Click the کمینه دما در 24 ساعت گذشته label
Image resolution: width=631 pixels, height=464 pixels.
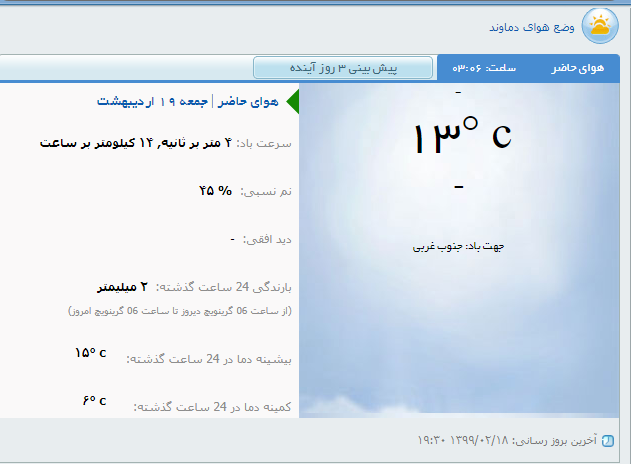(x=212, y=407)
